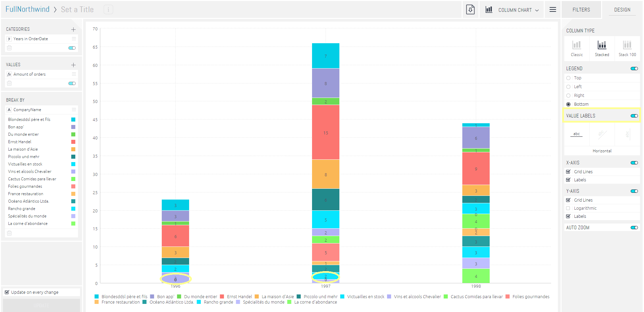The image size is (644, 312).
Task: Click the info icon beside Set a Title
Action: 108,9
